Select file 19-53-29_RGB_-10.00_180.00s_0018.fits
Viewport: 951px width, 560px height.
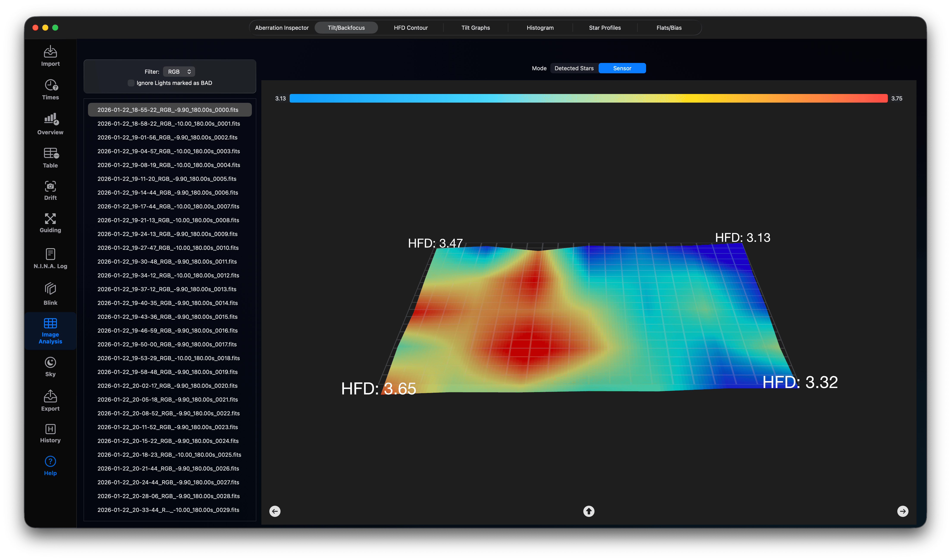(x=169, y=358)
